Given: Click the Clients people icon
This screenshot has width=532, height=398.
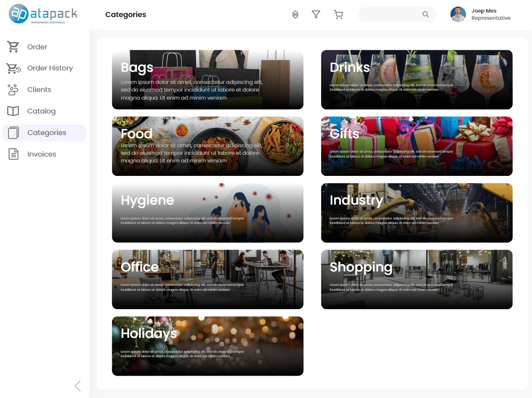Looking at the screenshot, I should (13, 90).
